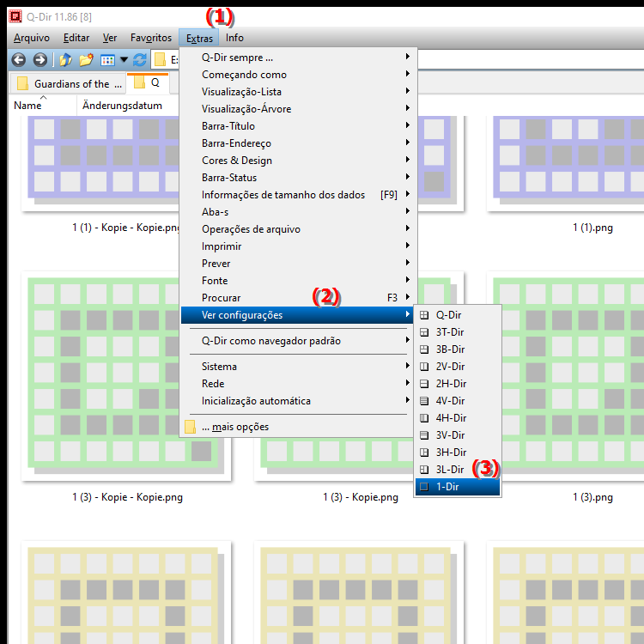644x644 pixels.
Task: Open the view mode dropdown arrow
Action: [x=124, y=60]
